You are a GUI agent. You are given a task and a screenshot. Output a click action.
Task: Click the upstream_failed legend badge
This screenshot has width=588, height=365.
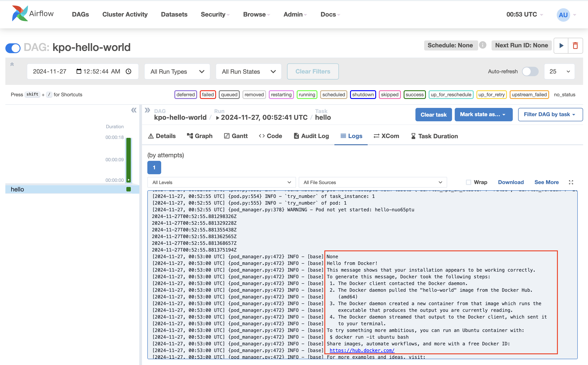(x=529, y=95)
